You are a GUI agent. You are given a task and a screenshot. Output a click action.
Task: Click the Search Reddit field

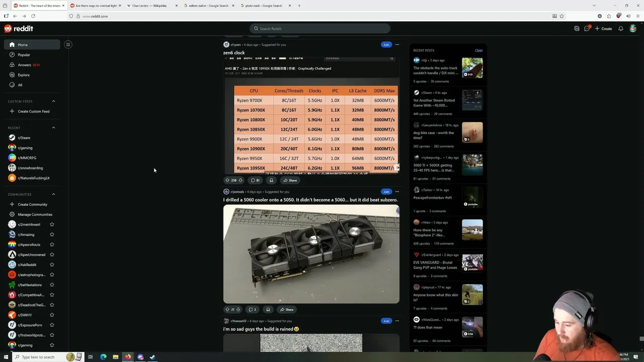point(320,29)
